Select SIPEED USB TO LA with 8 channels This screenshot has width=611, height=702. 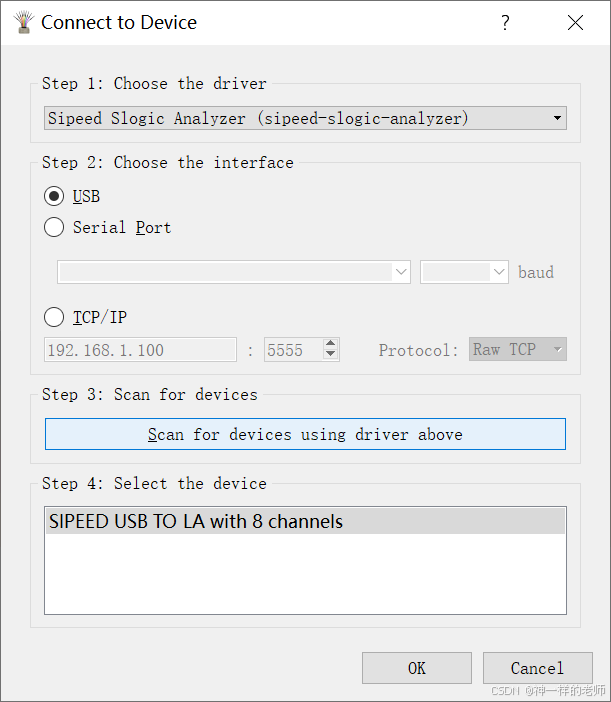click(x=305, y=521)
